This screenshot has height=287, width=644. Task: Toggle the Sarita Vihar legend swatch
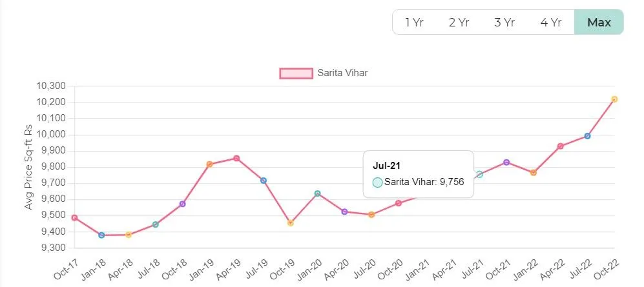pos(296,73)
